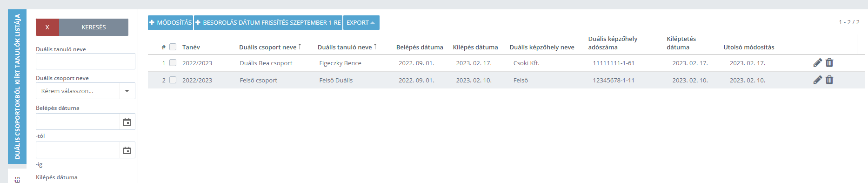Edit the Felső Duális row with pencil icon
This screenshot has width=868, height=183.
point(817,80)
